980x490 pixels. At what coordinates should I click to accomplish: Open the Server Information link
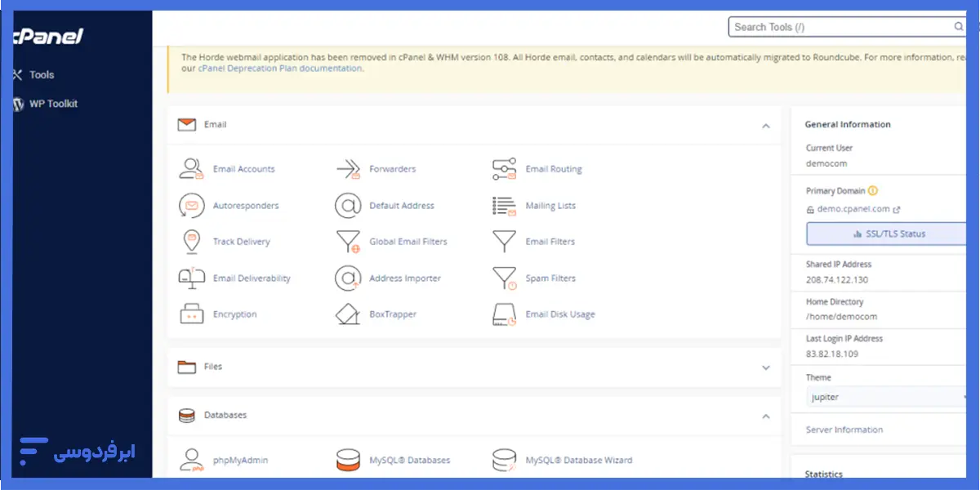pos(844,430)
